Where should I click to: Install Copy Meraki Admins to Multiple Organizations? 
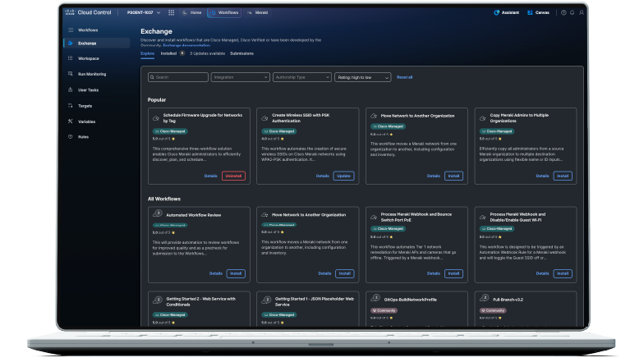563,176
